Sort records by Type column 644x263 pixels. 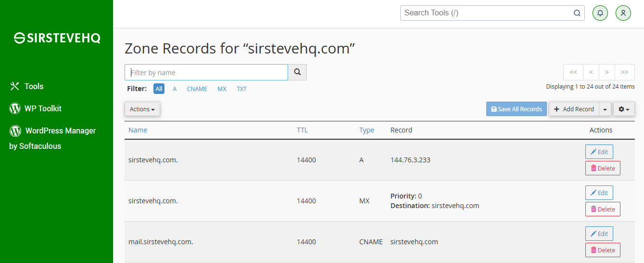366,130
